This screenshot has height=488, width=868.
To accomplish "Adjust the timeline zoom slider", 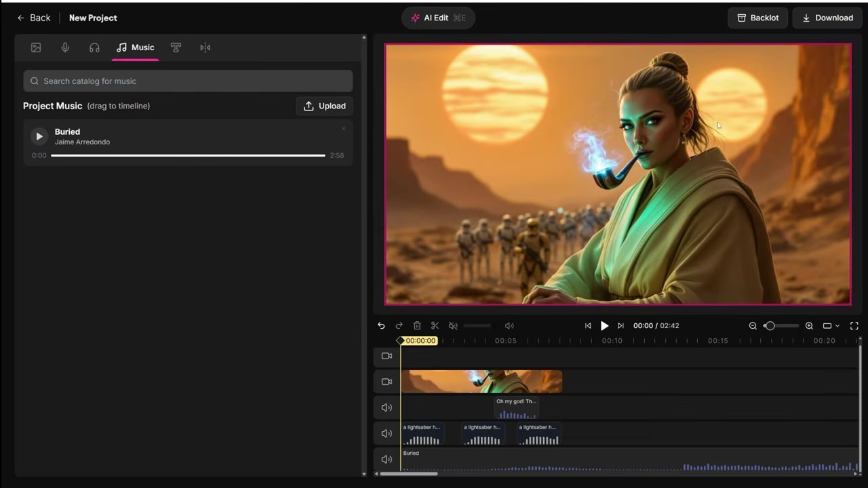I will (781, 325).
